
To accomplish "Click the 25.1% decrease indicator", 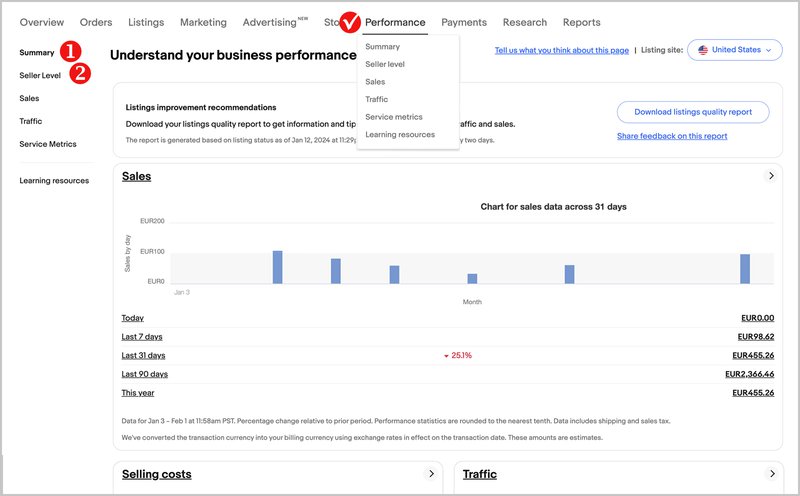I will point(458,356).
